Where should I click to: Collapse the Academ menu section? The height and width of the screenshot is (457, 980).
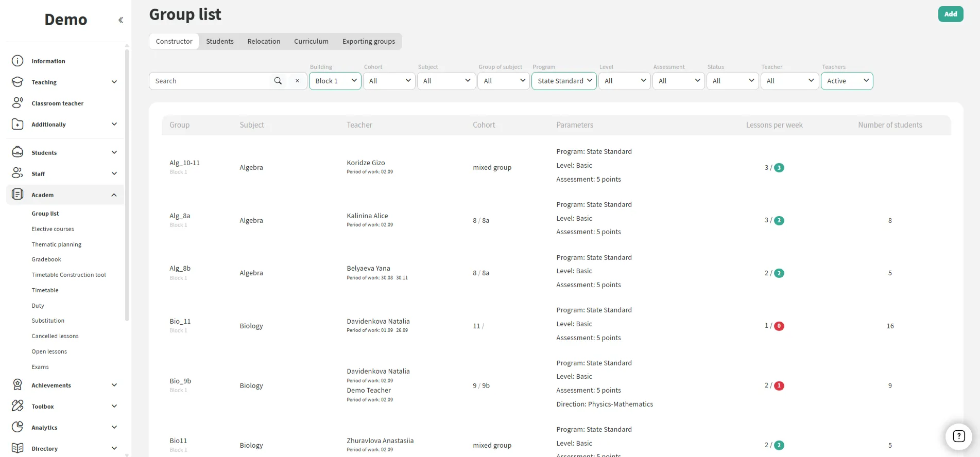(114, 195)
